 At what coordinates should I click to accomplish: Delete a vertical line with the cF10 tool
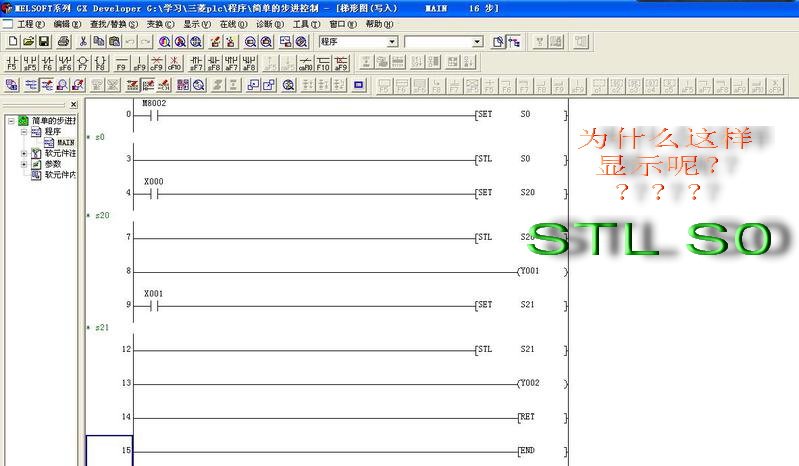coord(175,63)
